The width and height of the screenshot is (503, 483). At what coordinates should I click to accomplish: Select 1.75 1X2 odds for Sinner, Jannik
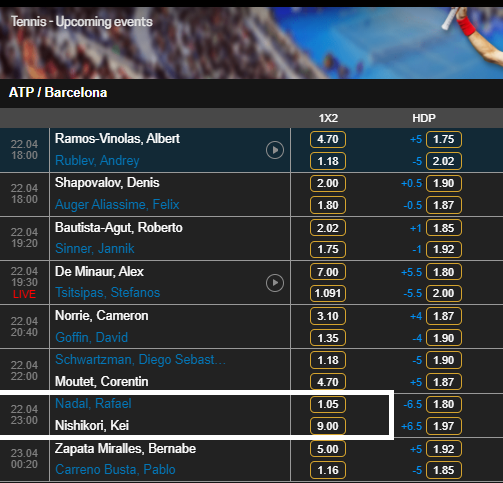pos(328,249)
